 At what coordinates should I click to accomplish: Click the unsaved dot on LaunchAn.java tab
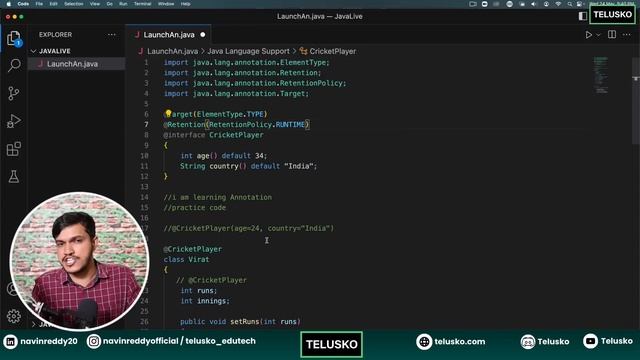[203, 35]
